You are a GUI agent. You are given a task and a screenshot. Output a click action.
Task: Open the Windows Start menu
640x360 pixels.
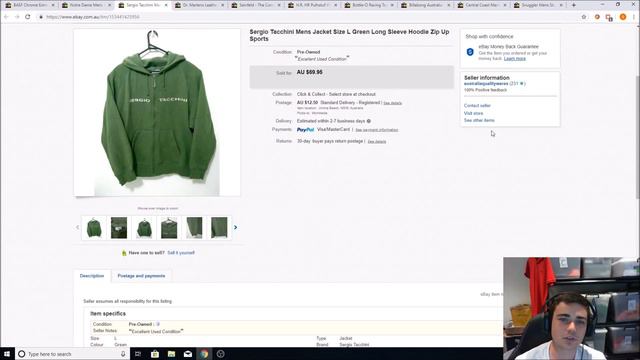pyautogui.click(x=7, y=354)
